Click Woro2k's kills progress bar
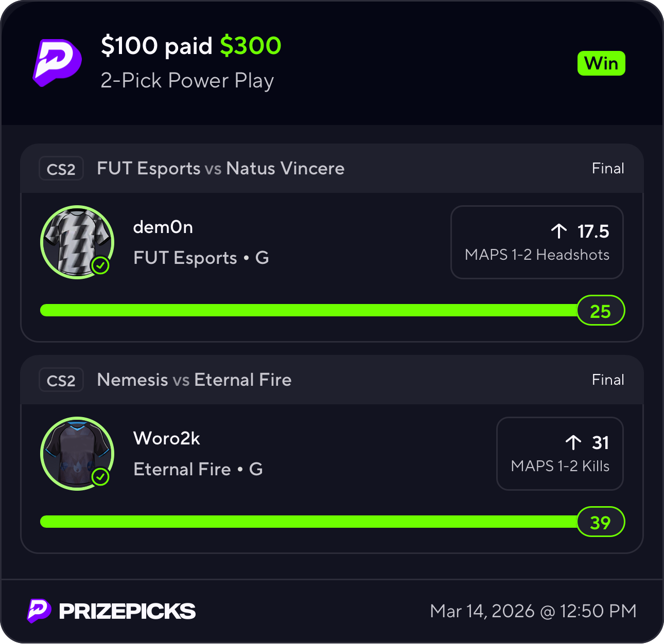The image size is (664, 644). (308, 522)
